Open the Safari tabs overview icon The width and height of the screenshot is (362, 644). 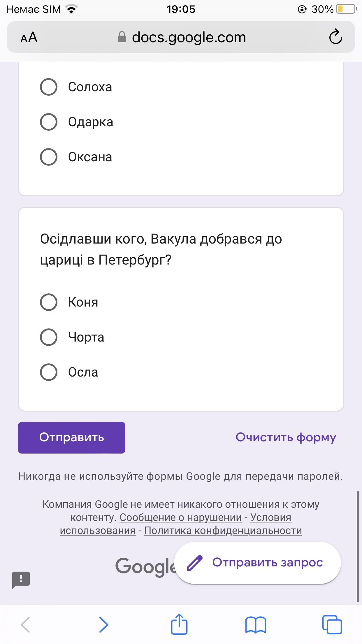332,624
